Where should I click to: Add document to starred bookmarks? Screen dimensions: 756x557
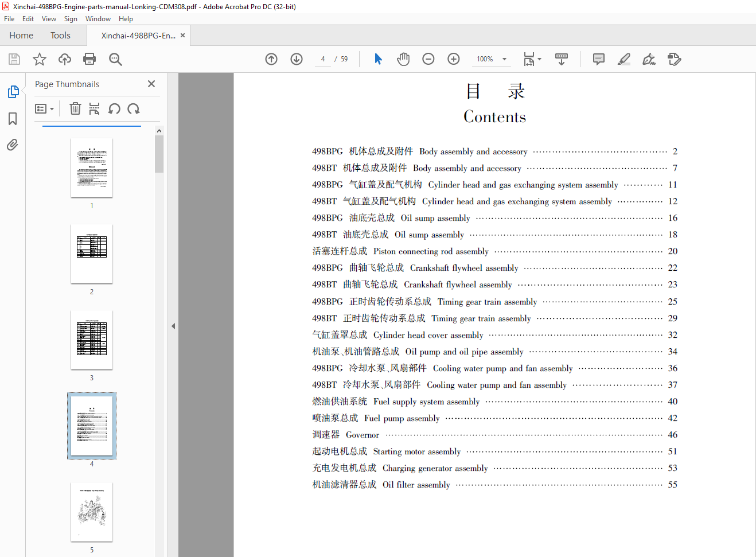(x=40, y=59)
